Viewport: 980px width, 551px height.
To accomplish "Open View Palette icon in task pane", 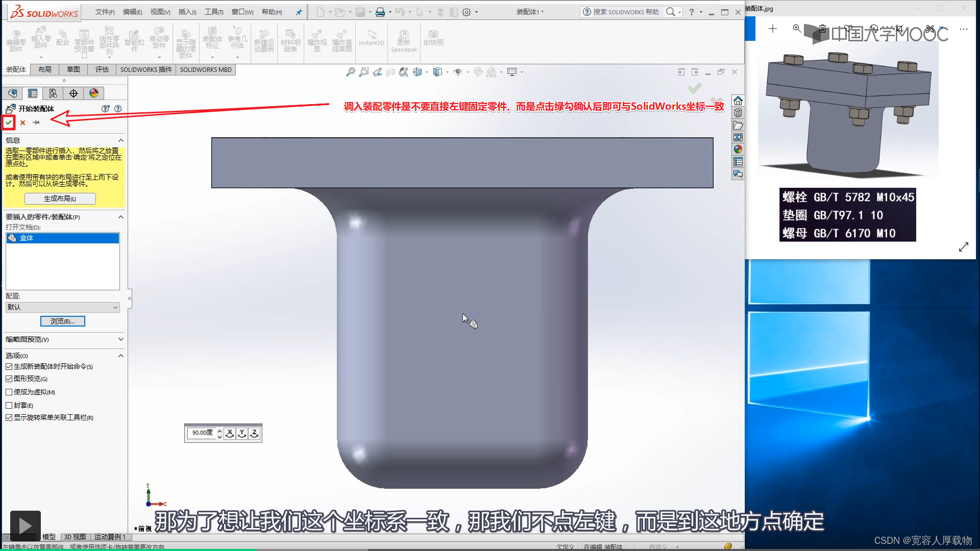I will coord(738,137).
